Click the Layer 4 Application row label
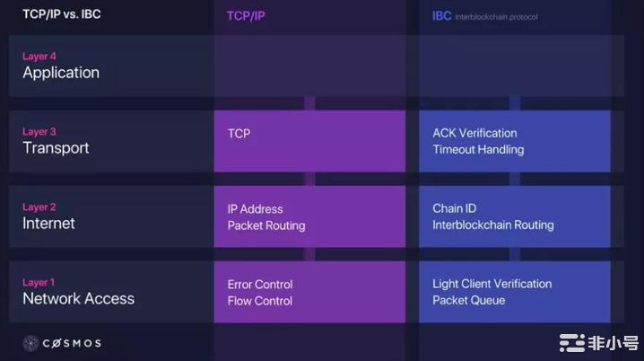The image size is (644, 361). (x=61, y=66)
